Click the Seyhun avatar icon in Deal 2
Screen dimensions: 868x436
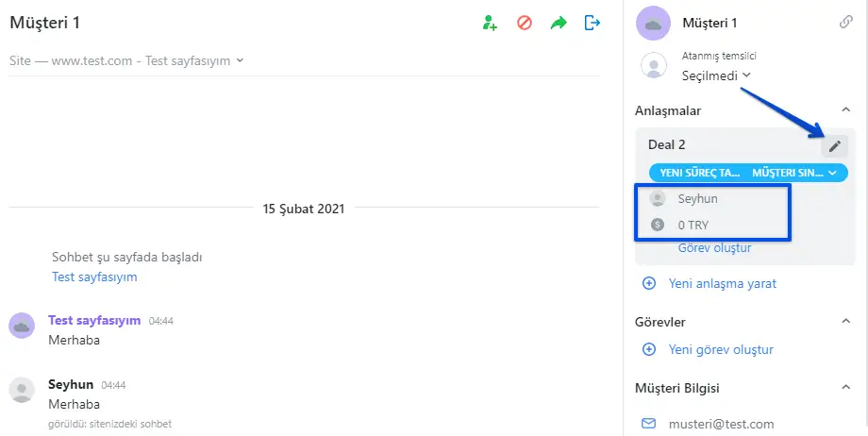[x=657, y=198]
